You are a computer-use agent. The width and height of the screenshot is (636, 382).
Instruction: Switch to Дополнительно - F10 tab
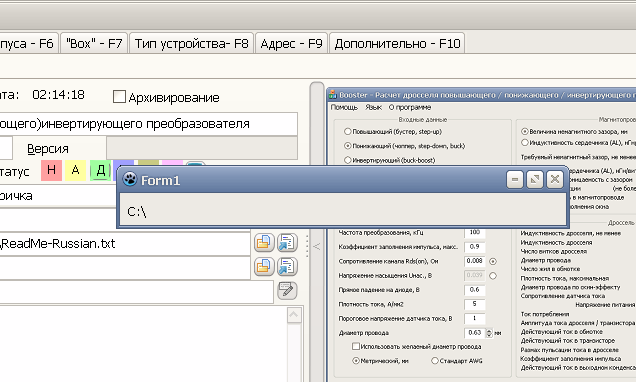[397, 43]
